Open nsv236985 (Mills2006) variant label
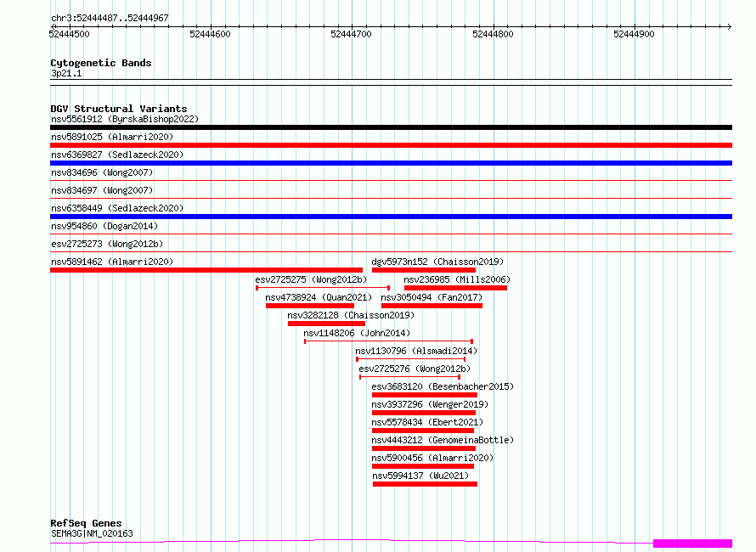Viewport: 756px width, 552px height. [x=457, y=279]
